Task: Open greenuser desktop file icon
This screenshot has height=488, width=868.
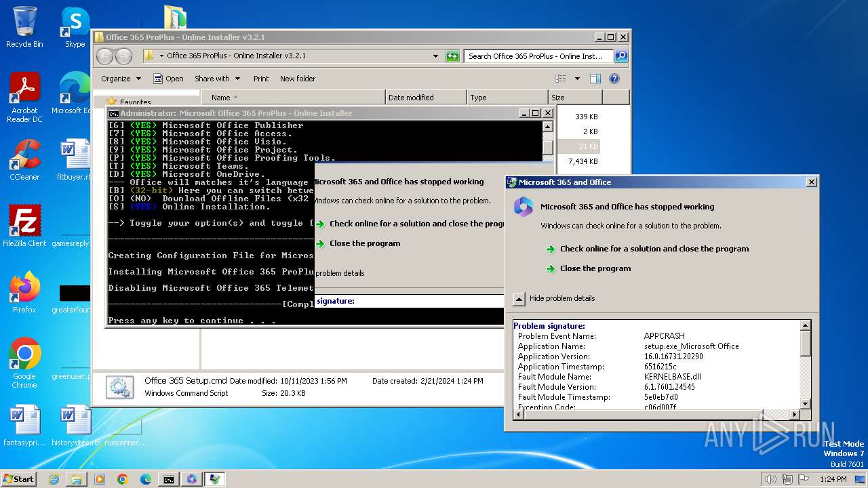Action: [x=71, y=363]
